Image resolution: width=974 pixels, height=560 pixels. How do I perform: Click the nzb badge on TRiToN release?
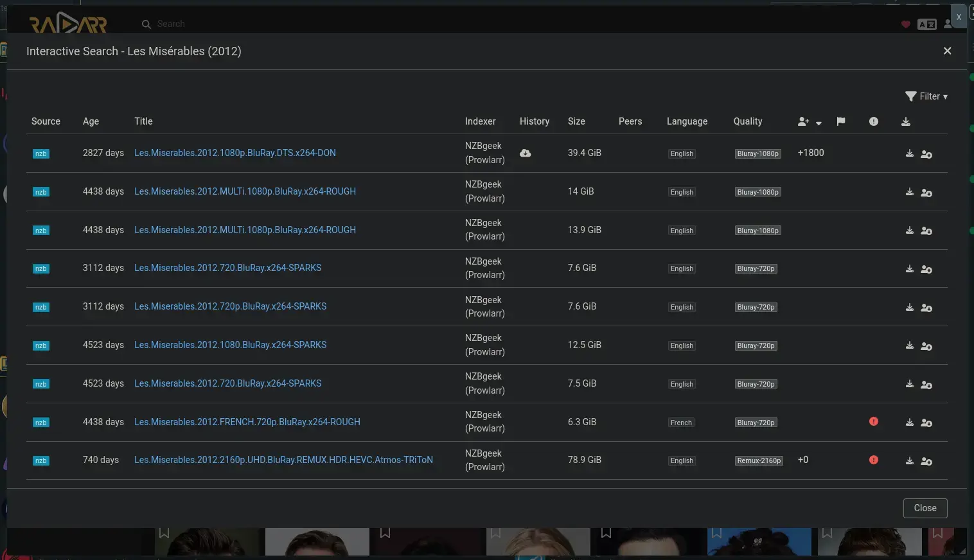pos(41,460)
